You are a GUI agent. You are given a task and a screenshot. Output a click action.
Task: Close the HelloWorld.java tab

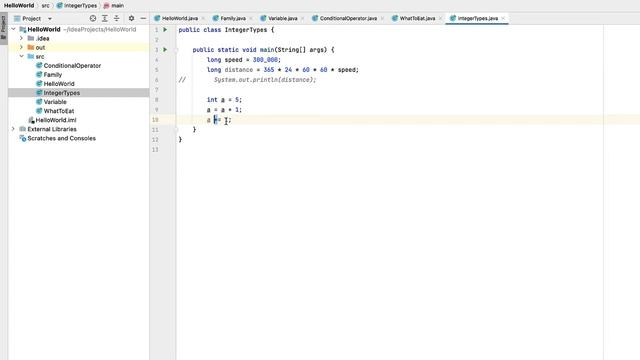203,18
